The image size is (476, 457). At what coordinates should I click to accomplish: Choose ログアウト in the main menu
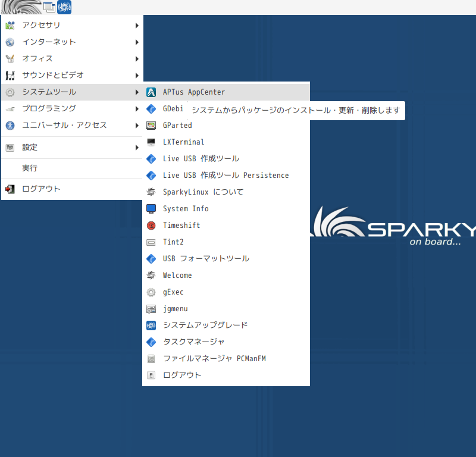tap(72, 189)
